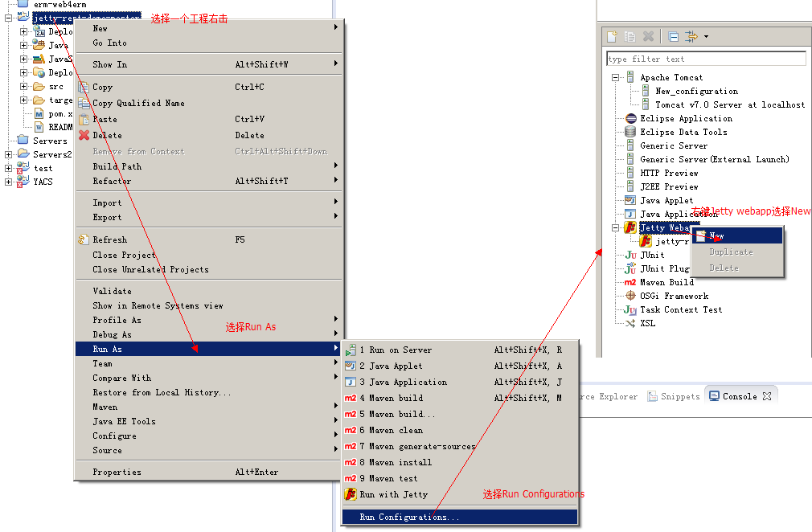
Task: Click the Duplicate configuration toolbar icon
Action: coord(630,37)
